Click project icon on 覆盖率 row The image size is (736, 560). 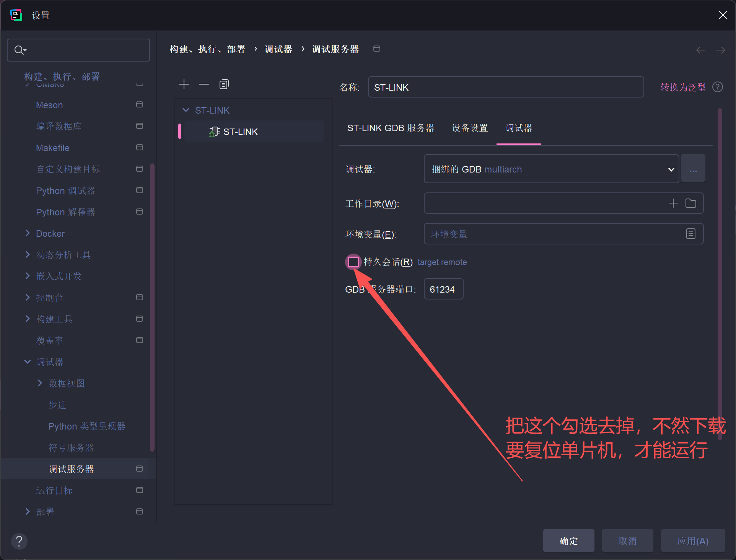pos(140,340)
